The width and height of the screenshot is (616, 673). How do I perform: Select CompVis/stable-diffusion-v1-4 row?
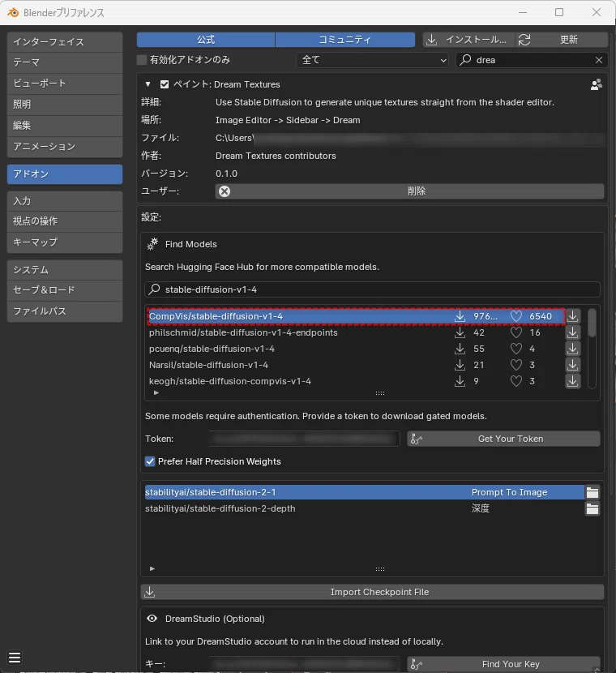point(356,316)
